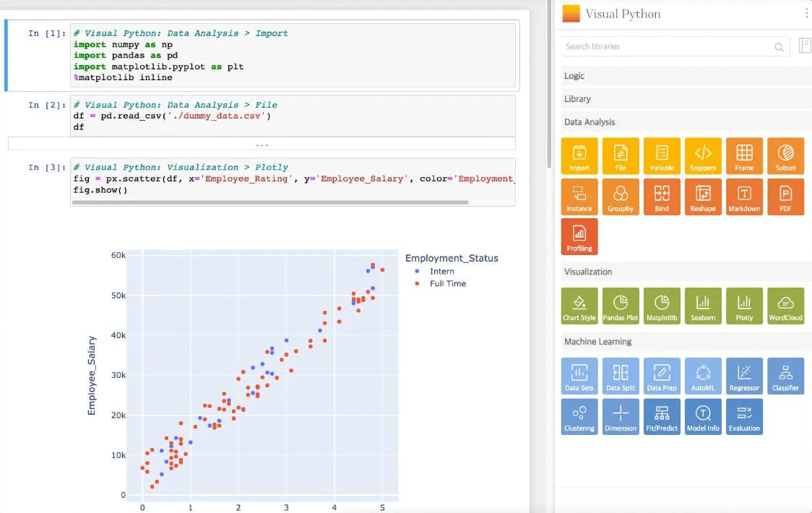
Task: Select the Frame icon in Data Analysis
Action: [x=744, y=155]
